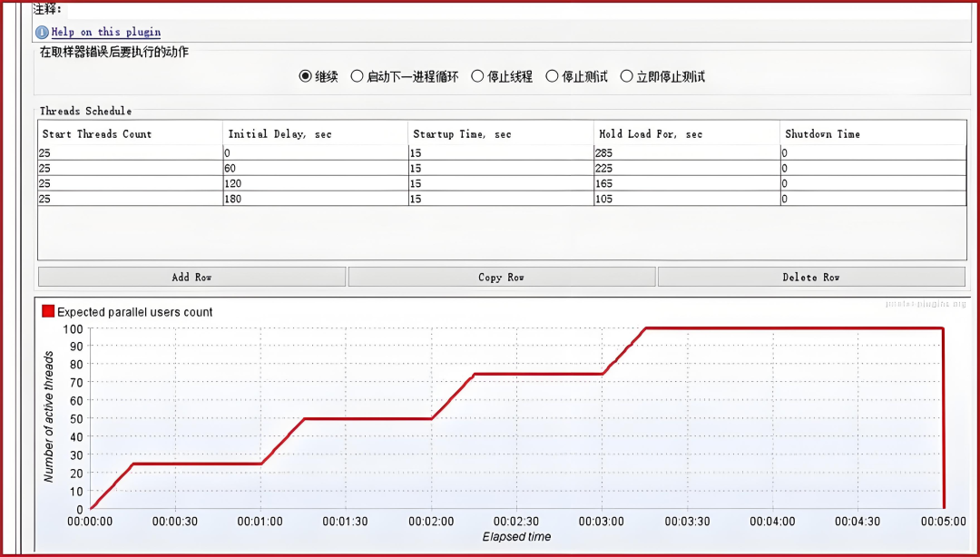
Task: Click the Initial Delay cell of the 285 row
Action: tap(316, 152)
